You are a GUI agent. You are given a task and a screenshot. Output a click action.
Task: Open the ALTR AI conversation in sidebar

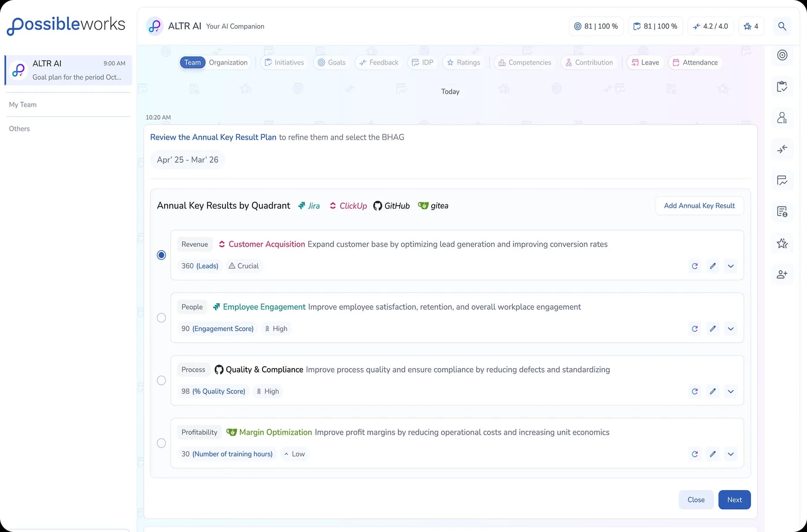coord(68,70)
